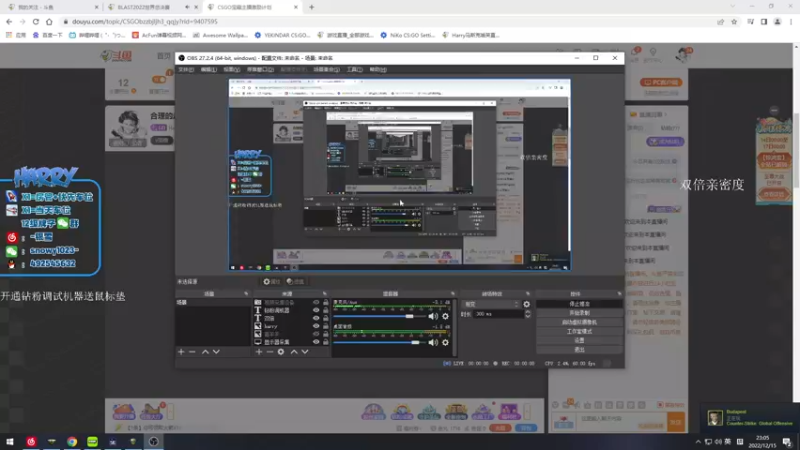Screen dimensions: 800x450
Task: Open Chrome new tab plus button
Action: (312, 7)
